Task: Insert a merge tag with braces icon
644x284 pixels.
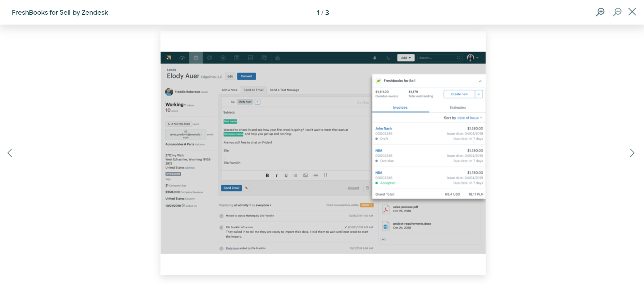Action: coord(326,175)
